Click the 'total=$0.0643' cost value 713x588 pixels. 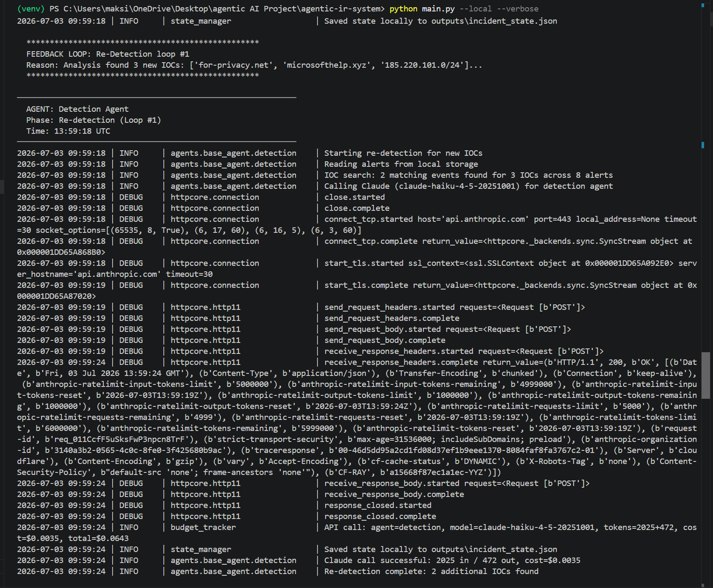click(99, 538)
